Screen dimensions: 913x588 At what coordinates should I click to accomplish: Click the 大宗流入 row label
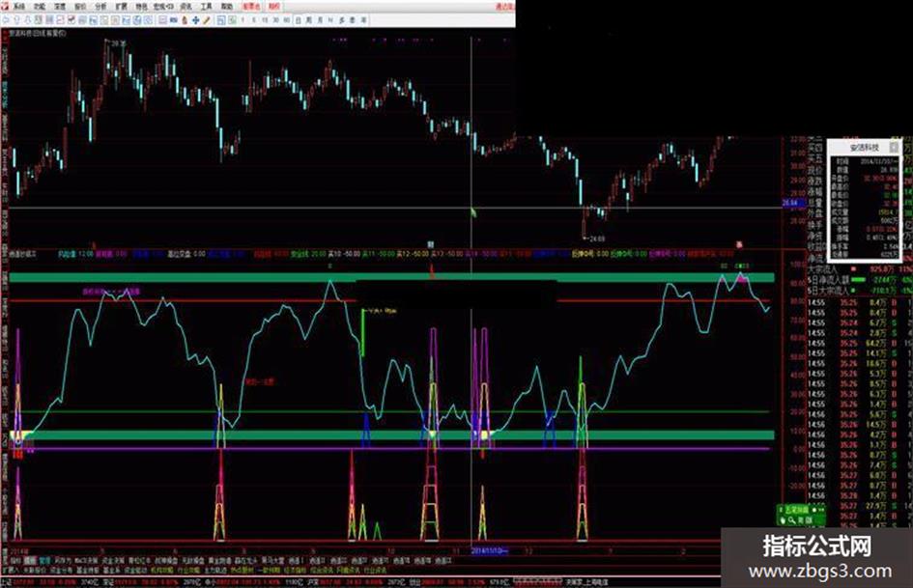823,269
